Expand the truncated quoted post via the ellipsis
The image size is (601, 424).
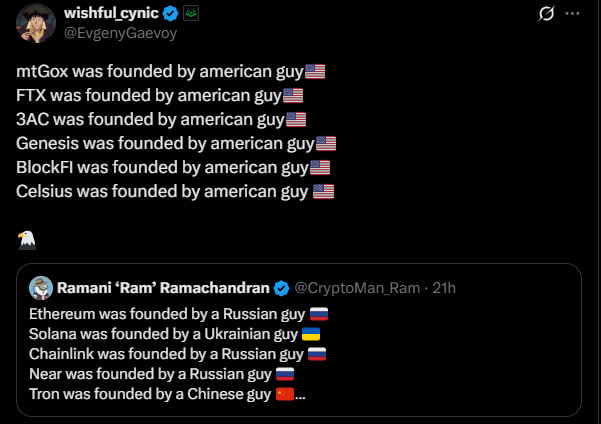coord(301,394)
